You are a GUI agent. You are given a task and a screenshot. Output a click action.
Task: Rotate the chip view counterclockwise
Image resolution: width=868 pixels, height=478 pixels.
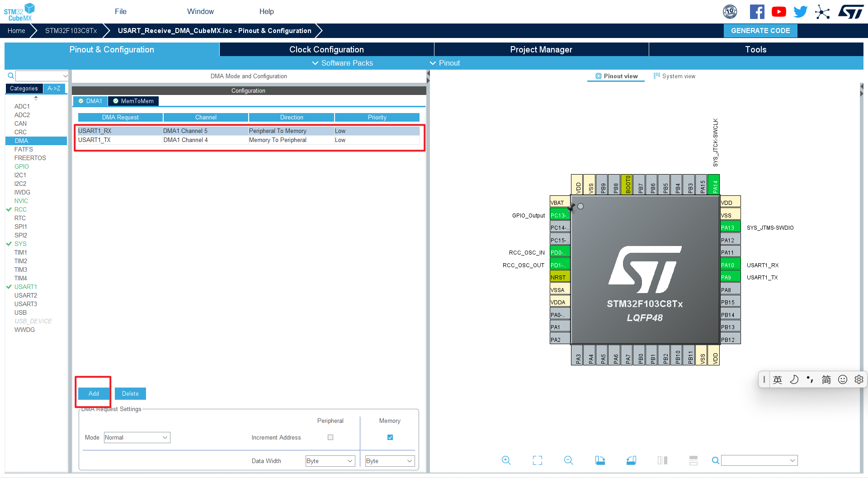click(631, 460)
